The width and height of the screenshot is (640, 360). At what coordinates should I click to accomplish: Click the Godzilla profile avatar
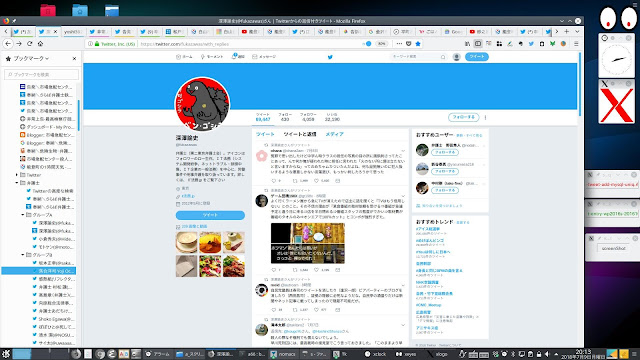tap(202, 104)
